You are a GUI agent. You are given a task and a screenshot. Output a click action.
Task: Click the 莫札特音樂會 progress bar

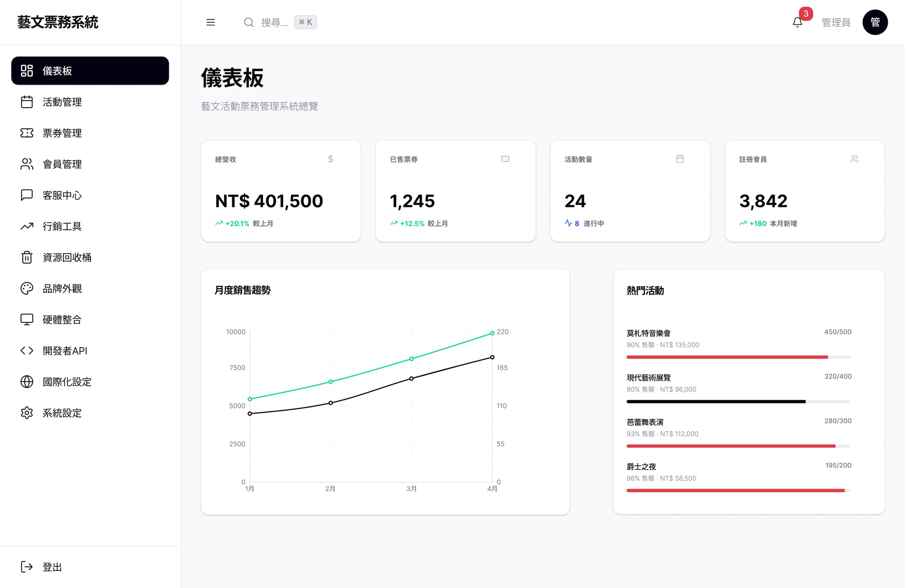coord(738,357)
